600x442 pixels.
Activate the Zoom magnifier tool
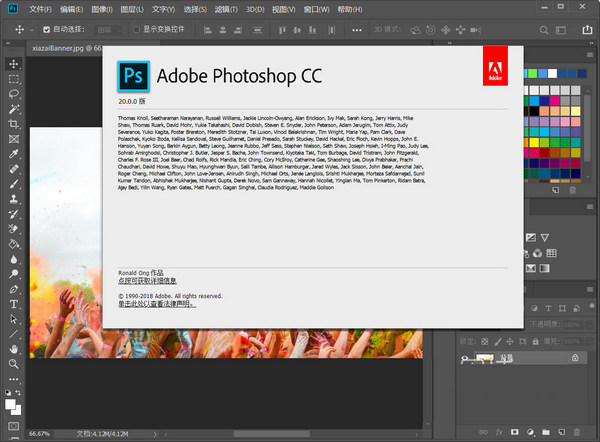pos(14,364)
